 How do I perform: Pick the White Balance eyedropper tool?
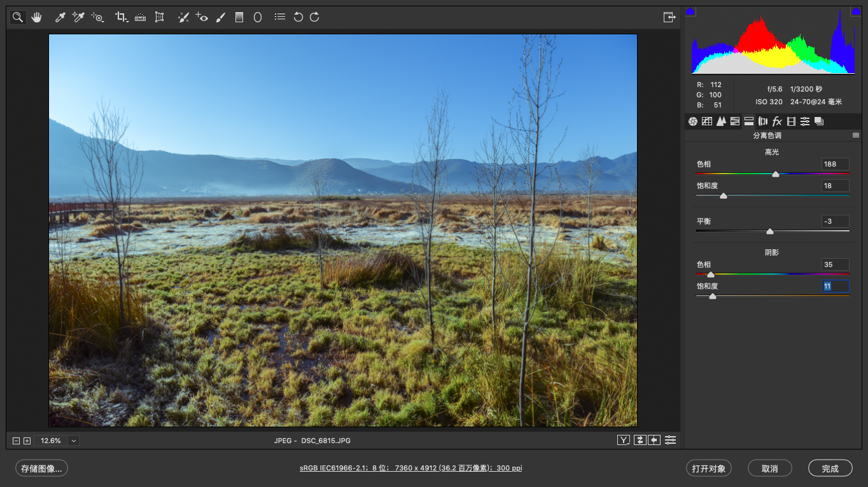tap(60, 17)
